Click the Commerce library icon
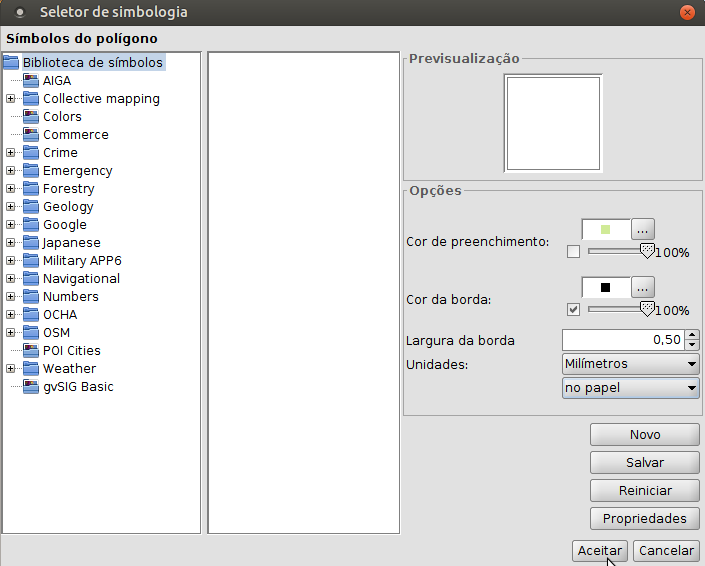The width and height of the screenshot is (705, 566). 30,135
